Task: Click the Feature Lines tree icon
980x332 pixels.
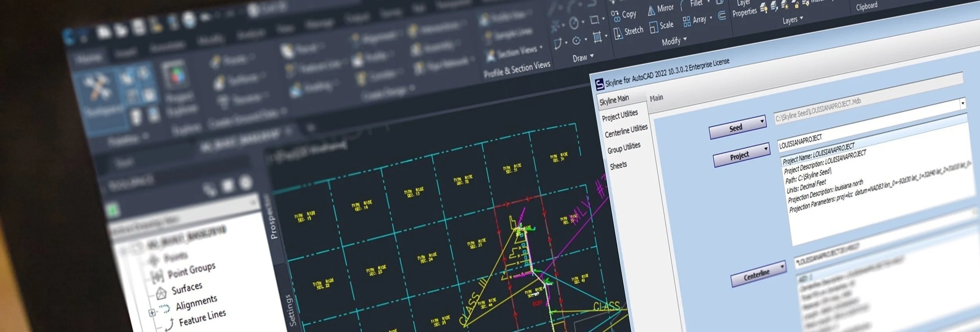Action: point(169,325)
